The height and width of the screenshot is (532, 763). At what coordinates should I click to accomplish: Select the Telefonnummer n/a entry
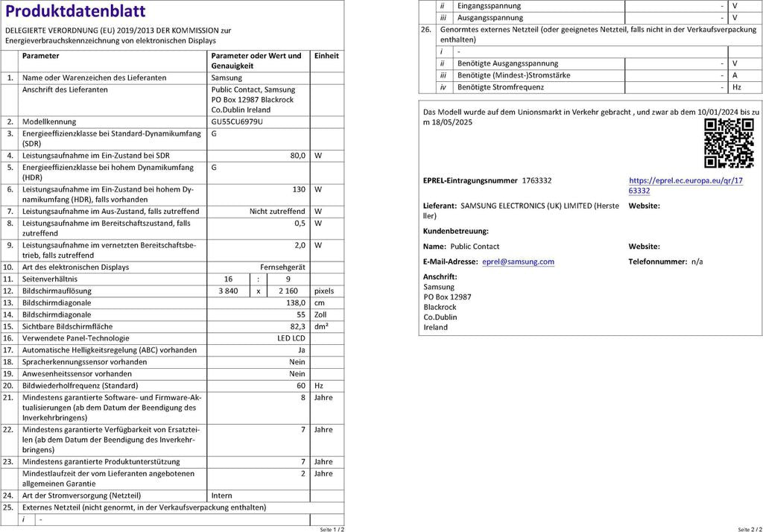[x=665, y=262]
